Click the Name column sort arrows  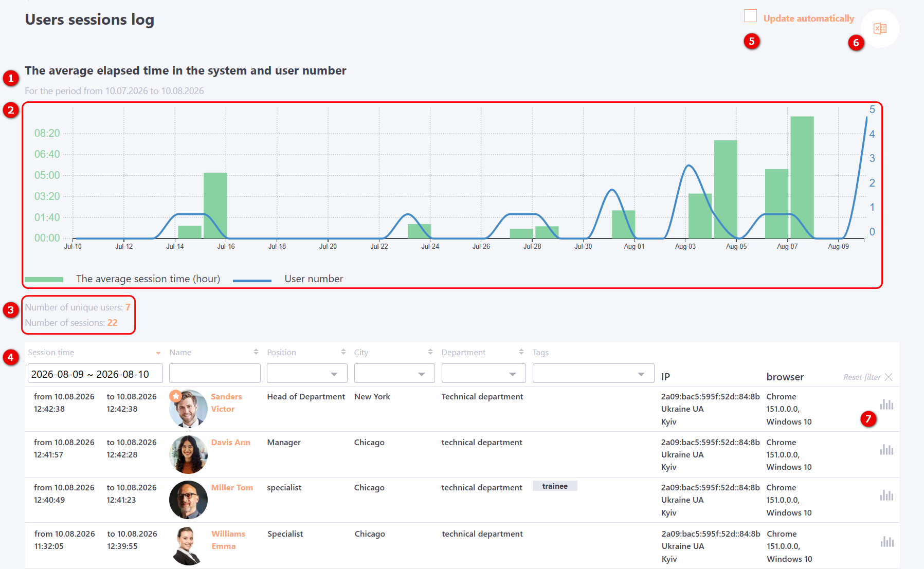point(256,352)
